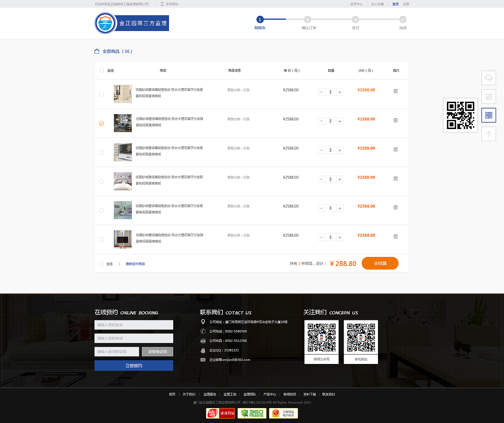Click the 注册 link
This screenshot has width=504, height=423.
click(x=406, y=4)
